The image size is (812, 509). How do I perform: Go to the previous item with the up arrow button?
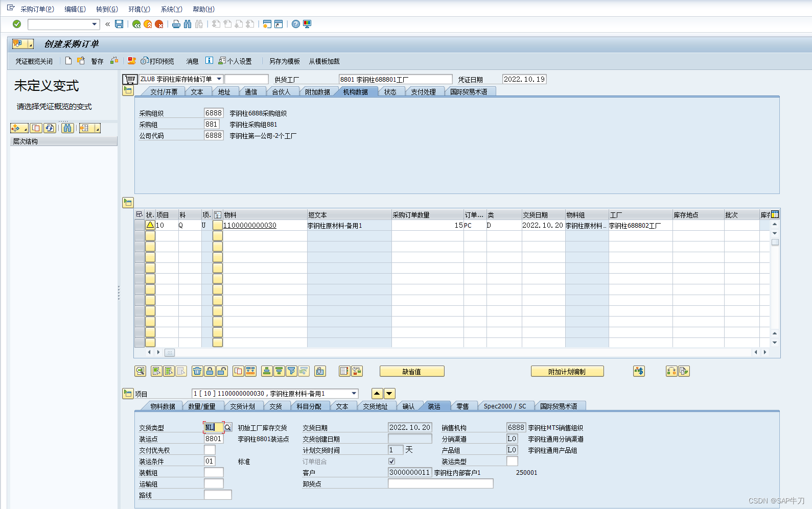pyautogui.click(x=377, y=394)
